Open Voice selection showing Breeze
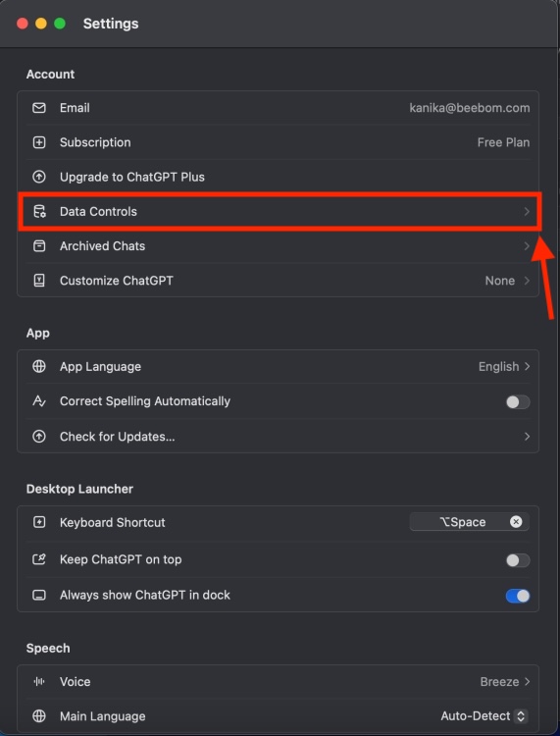This screenshot has height=736, width=560. [505, 682]
